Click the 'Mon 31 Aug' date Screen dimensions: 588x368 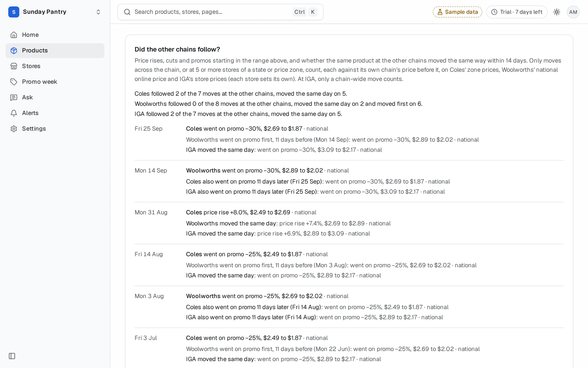click(151, 213)
